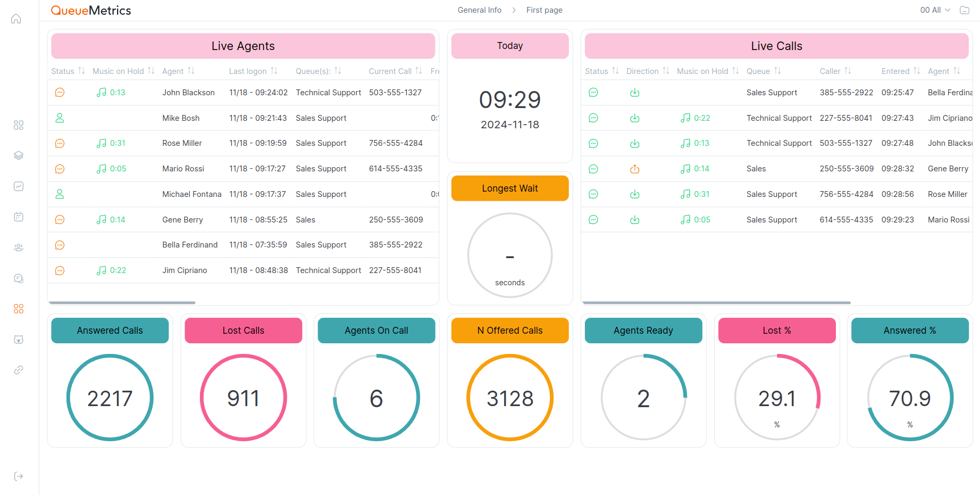980x495 pixels.
Task: Sort Live Calls by Direction column
Action: 666,71
